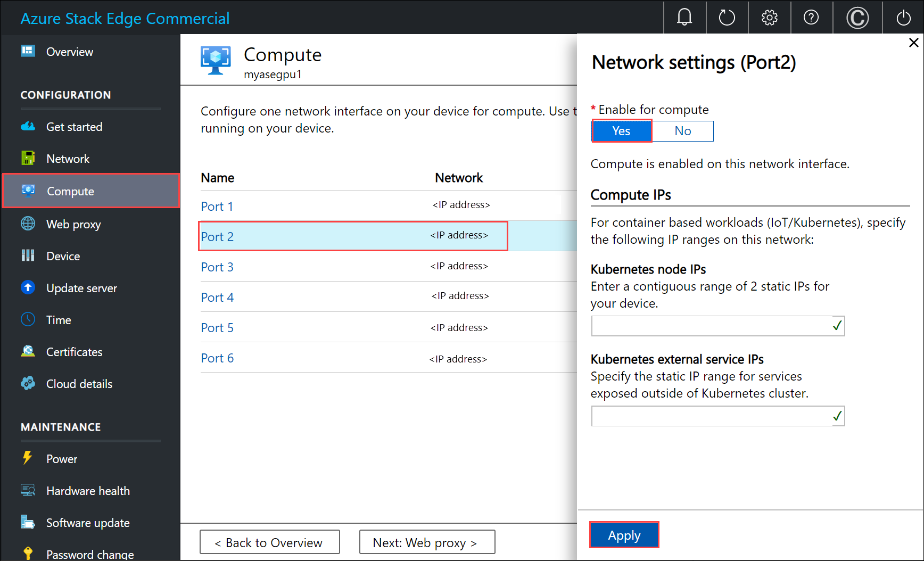Select Port 4 in the compute list
Image resolution: width=924 pixels, height=561 pixels.
217,297
